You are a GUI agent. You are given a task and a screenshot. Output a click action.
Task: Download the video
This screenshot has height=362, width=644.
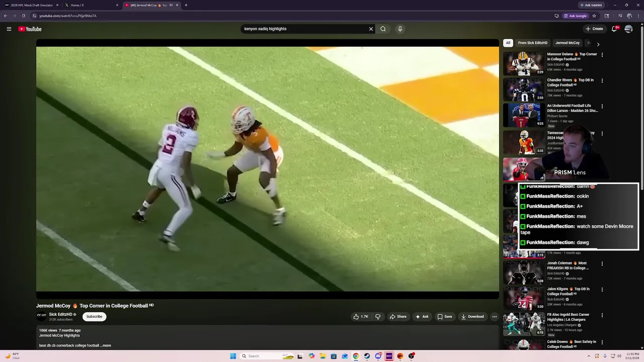pyautogui.click(x=472, y=317)
